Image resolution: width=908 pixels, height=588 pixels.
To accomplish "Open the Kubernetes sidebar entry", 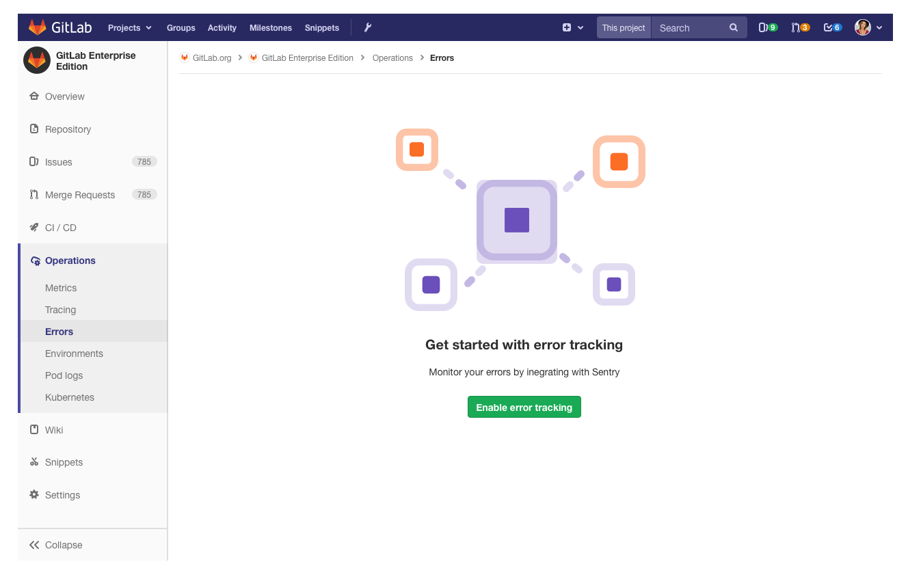I will 69,397.
